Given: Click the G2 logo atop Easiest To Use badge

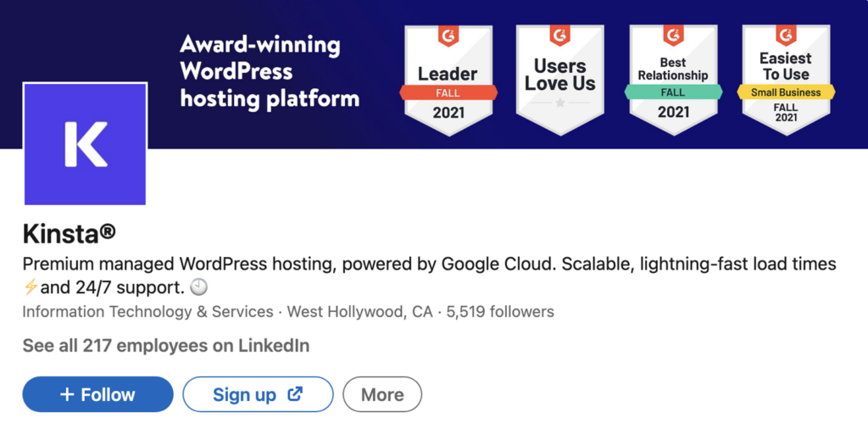Looking at the screenshot, I should click(786, 36).
